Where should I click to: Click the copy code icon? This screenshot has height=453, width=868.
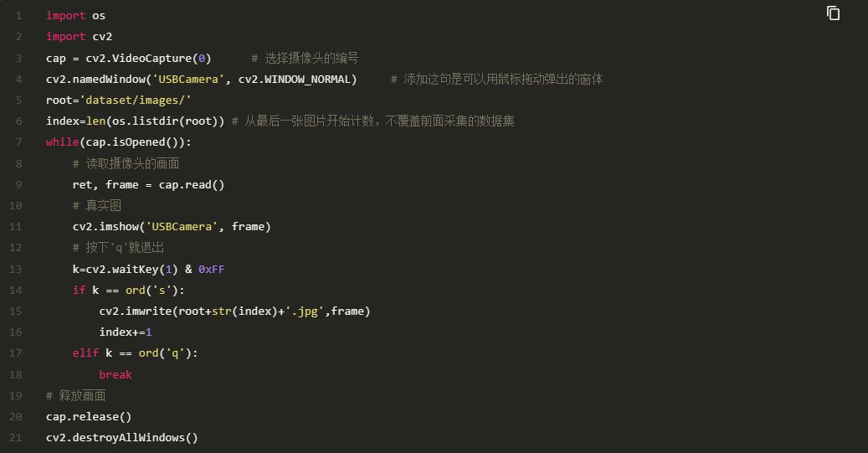pos(833,13)
